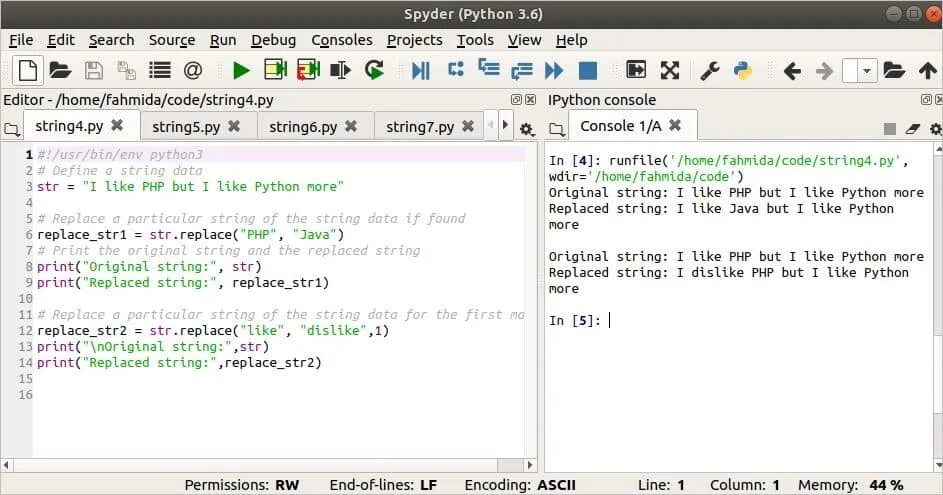Click the debugger step return icon
The width and height of the screenshot is (943, 495).
[x=521, y=71]
